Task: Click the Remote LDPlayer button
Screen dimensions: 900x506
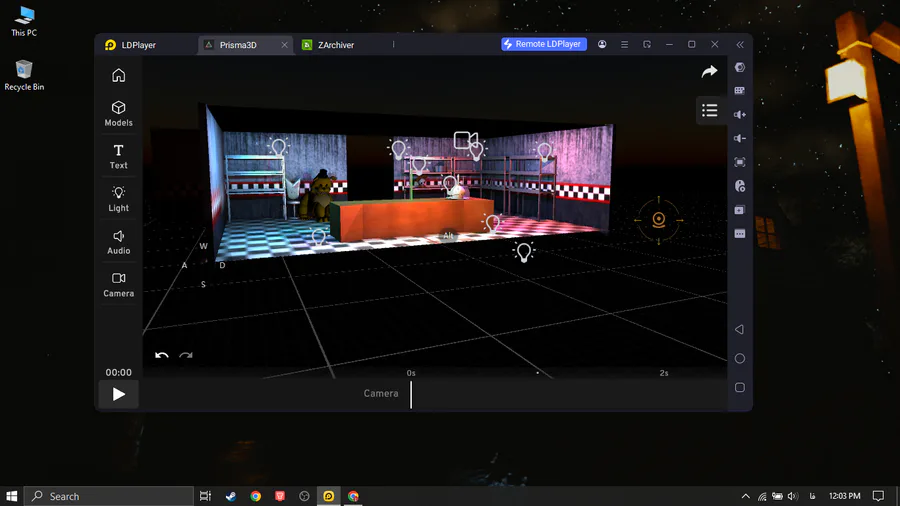Action: (x=544, y=44)
